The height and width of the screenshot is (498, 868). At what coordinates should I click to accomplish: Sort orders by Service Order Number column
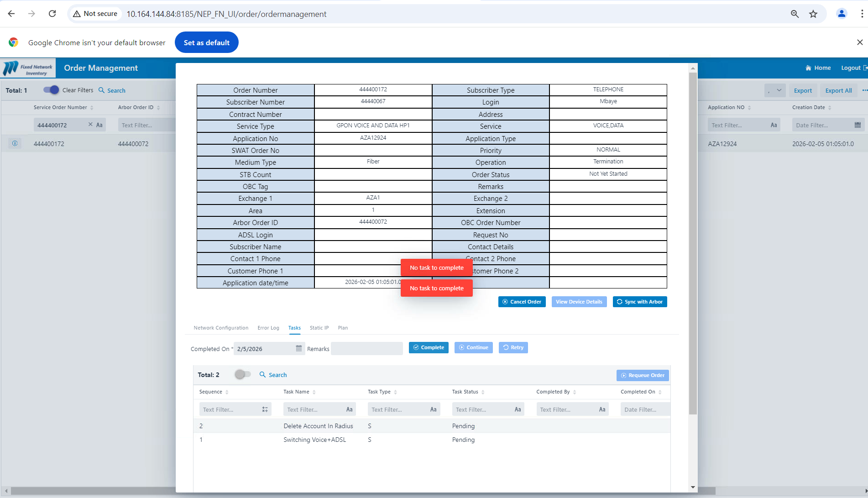(92, 108)
